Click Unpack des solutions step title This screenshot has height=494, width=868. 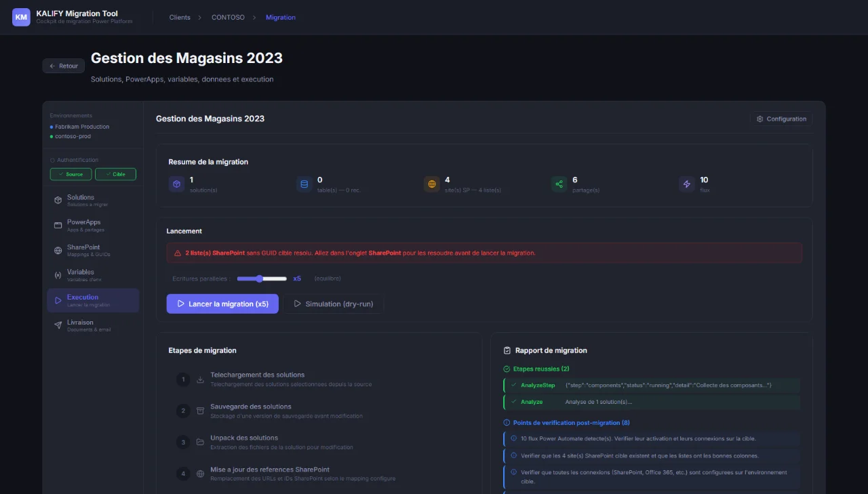tap(244, 438)
